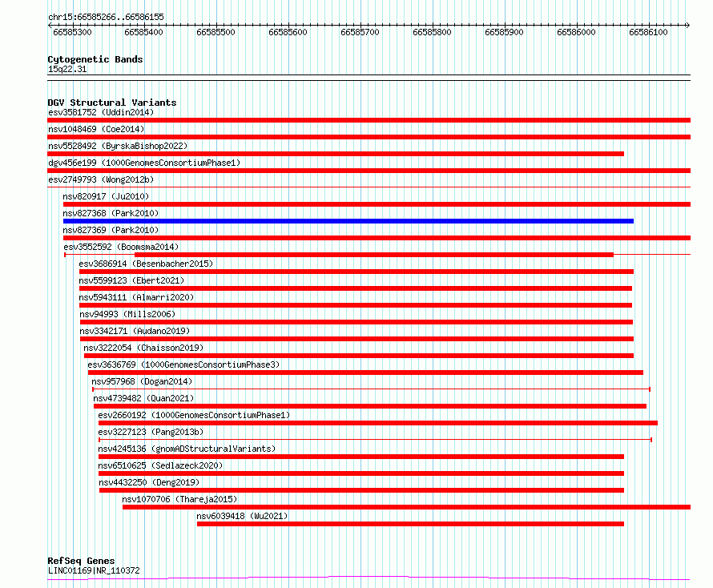This screenshot has width=713, height=588.
Task: Click the red bar under esv3636769
Action: click(x=365, y=373)
